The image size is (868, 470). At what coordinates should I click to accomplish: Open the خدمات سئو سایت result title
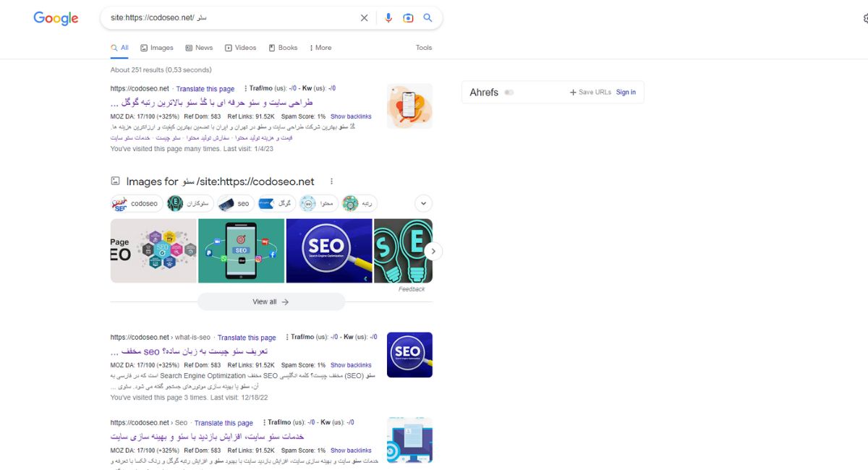(x=208, y=437)
